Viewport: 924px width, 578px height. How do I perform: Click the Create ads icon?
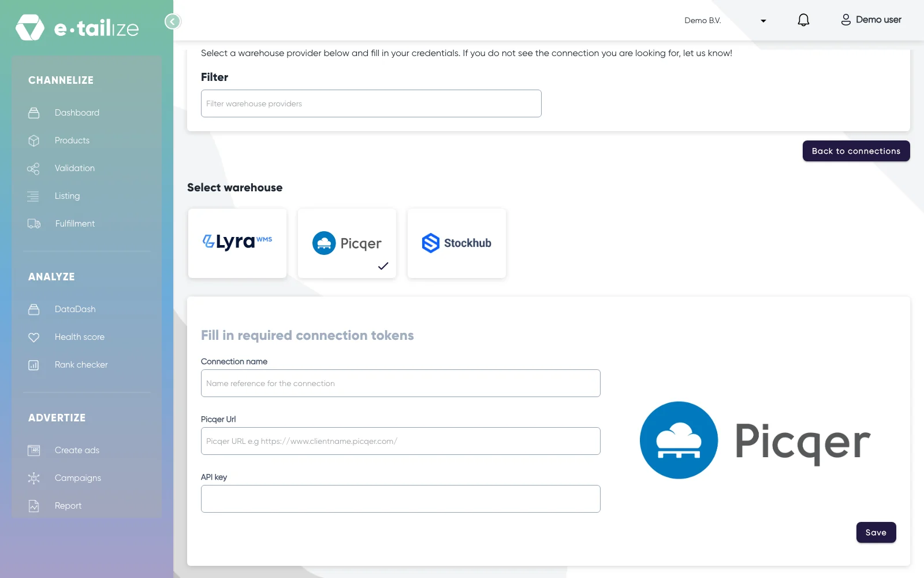[x=34, y=450]
